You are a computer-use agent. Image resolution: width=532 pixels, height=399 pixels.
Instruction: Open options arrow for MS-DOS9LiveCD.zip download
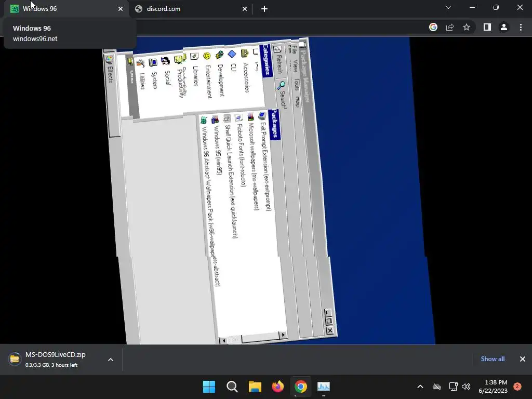click(x=111, y=360)
